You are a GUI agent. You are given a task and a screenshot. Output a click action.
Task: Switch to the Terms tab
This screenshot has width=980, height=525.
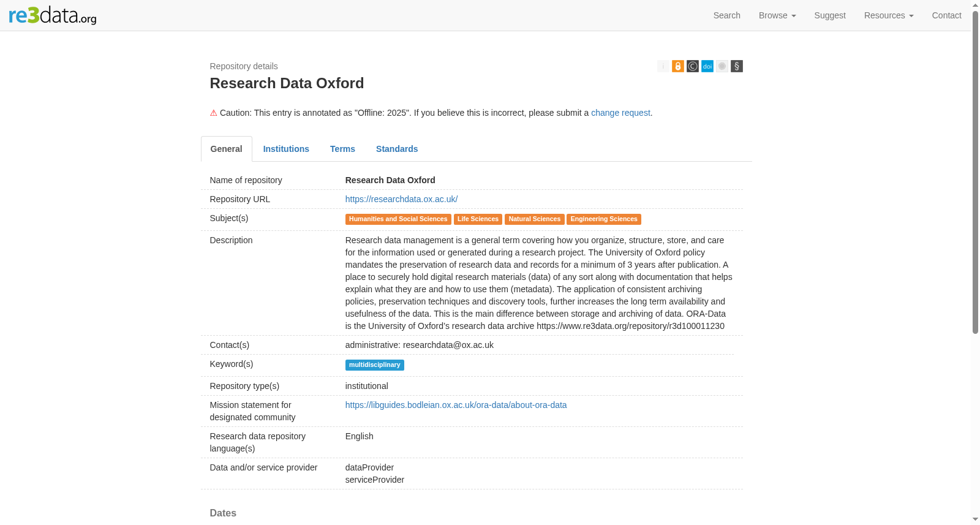click(342, 149)
